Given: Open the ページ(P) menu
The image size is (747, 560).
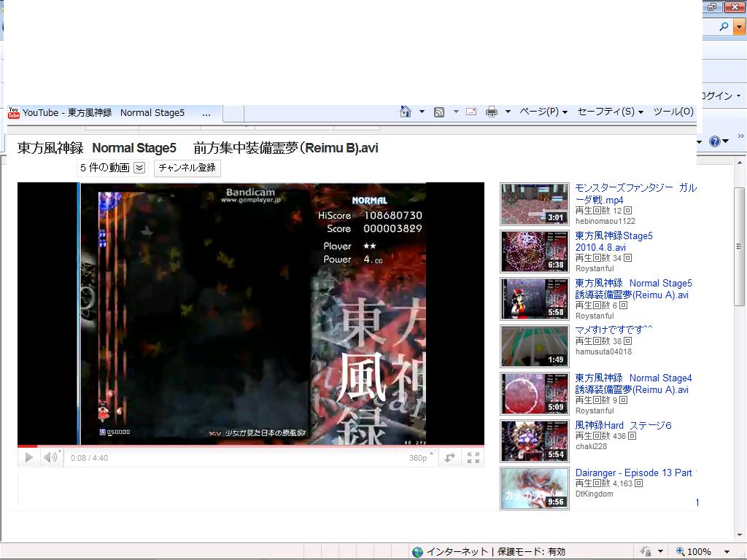Looking at the screenshot, I should point(543,112).
